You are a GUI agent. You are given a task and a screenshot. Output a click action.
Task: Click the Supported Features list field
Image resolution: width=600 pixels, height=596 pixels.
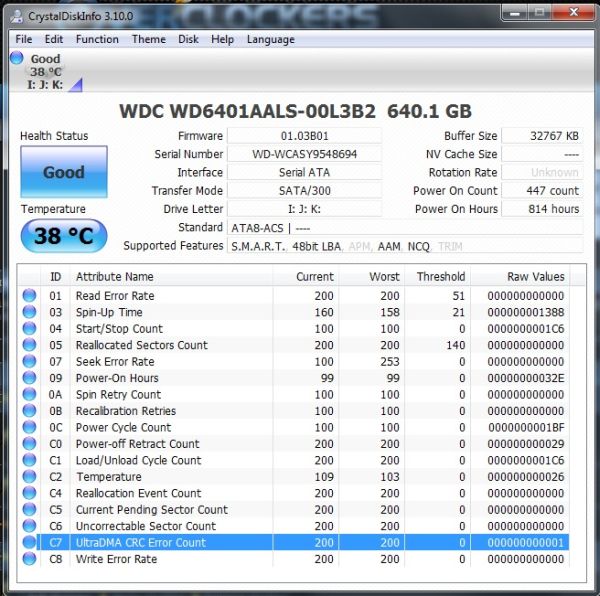coord(405,246)
